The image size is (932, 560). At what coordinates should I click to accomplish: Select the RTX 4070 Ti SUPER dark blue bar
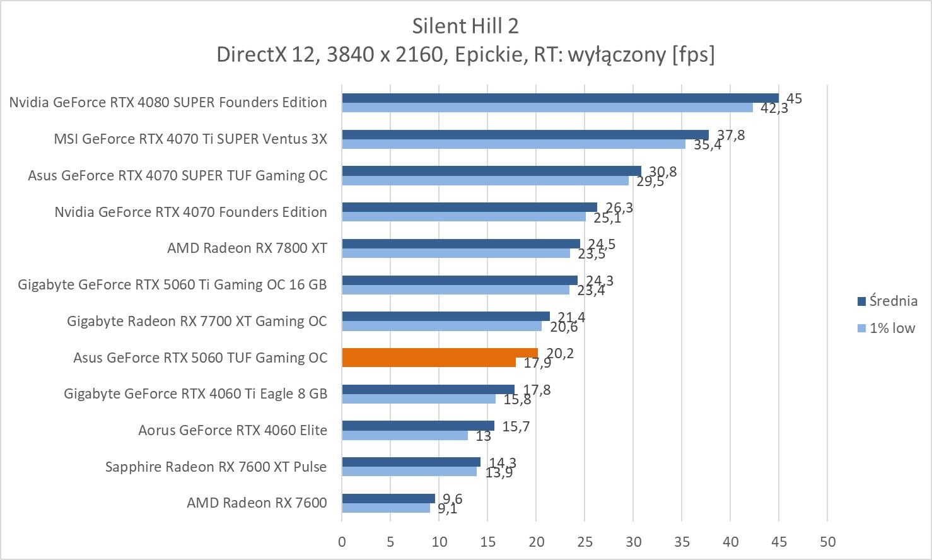coord(525,134)
